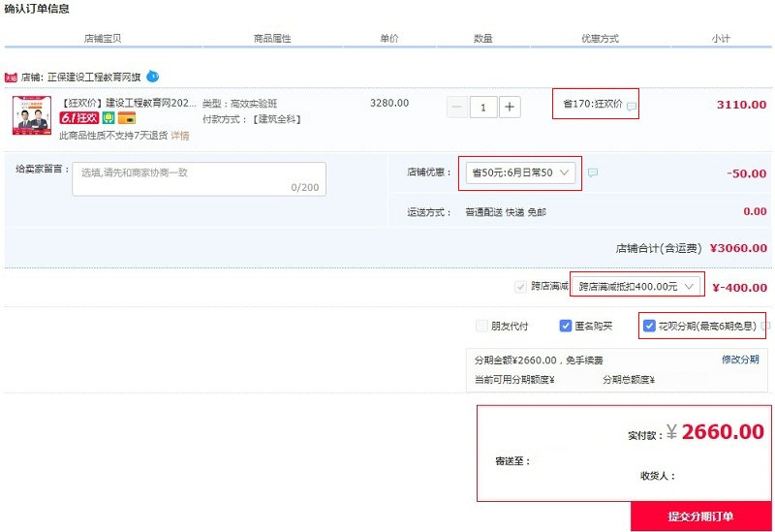The width and height of the screenshot is (775, 532).
Task: Click the orange credit card payment icon
Action: [x=126, y=118]
